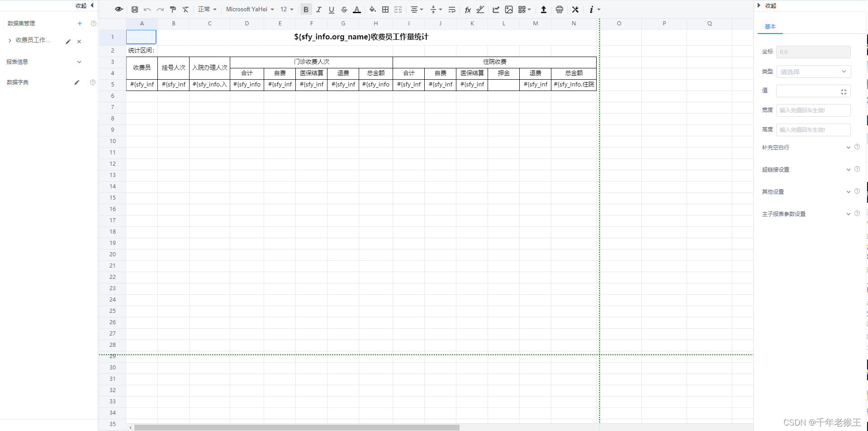Screen dimensions: 868x431
Task: Click the help icon next to 数据集管理
Action: 94,23
